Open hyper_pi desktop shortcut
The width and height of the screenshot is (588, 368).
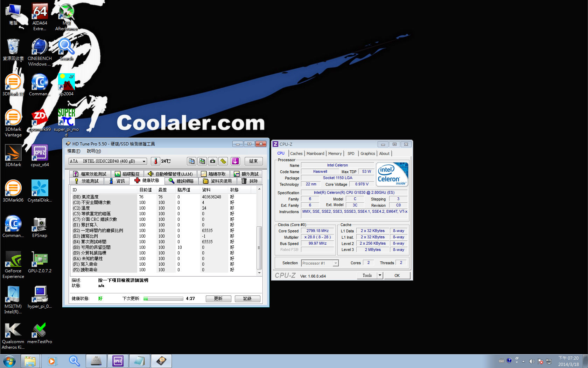(40, 297)
